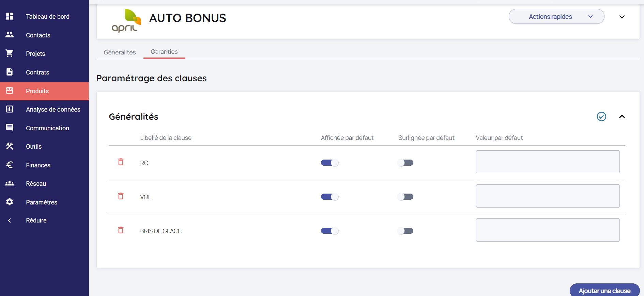644x296 pixels.
Task: Open the Actions rapides dropdown
Action: coord(556,17)
